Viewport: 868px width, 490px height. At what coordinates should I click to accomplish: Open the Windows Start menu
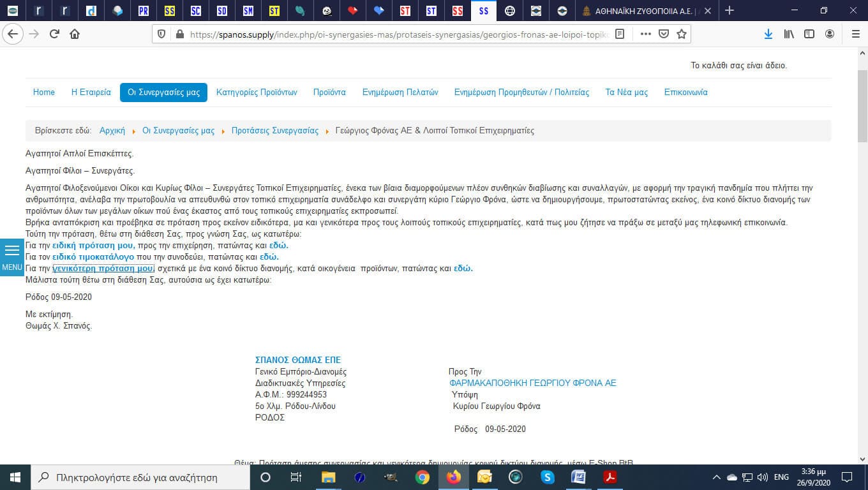click(x=15, y=477)
